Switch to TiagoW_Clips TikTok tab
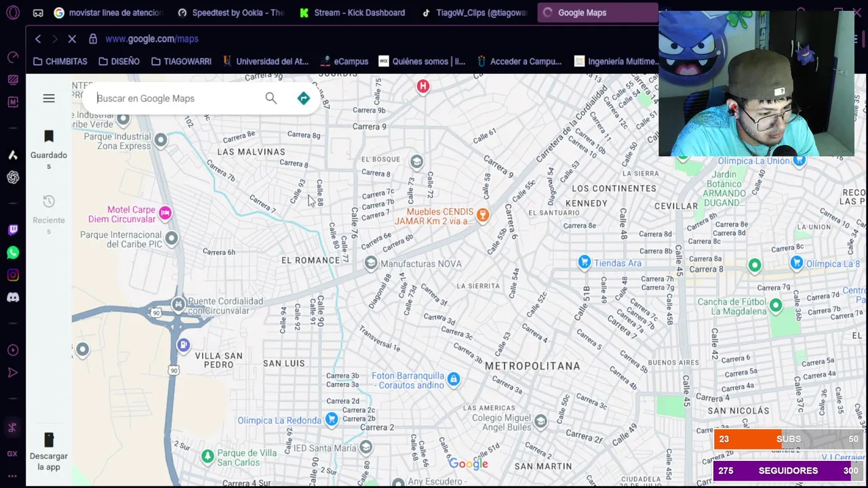 (475, 12)
